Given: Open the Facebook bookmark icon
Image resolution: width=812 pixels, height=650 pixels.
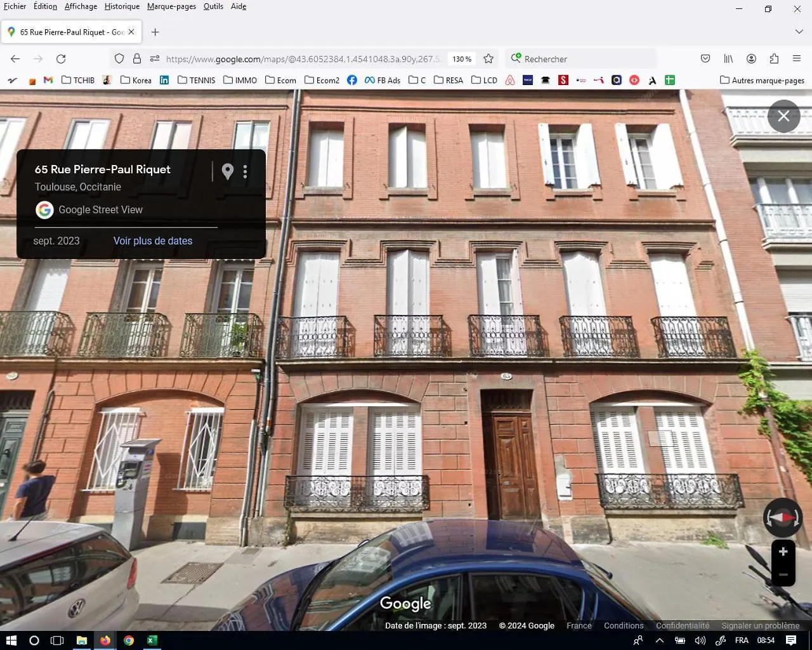Looking at the screenshot, I should coord(352,80).
